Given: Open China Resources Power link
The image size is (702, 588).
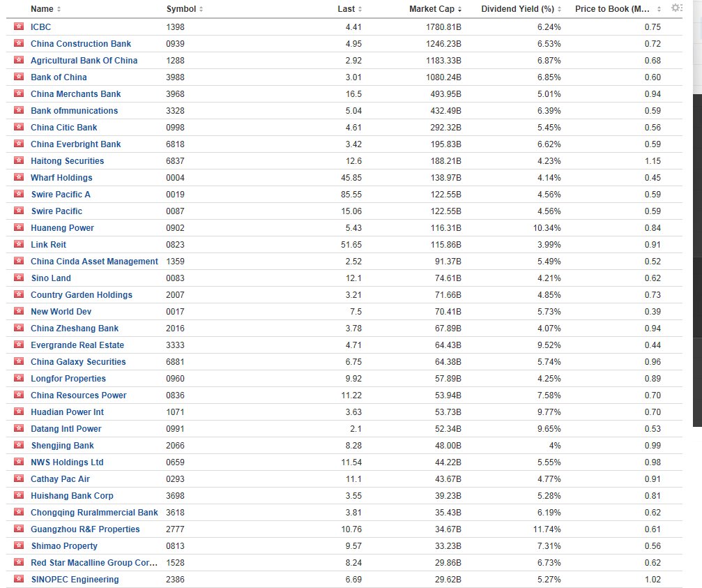Looking at the screenshot, I should coord(78,395).
